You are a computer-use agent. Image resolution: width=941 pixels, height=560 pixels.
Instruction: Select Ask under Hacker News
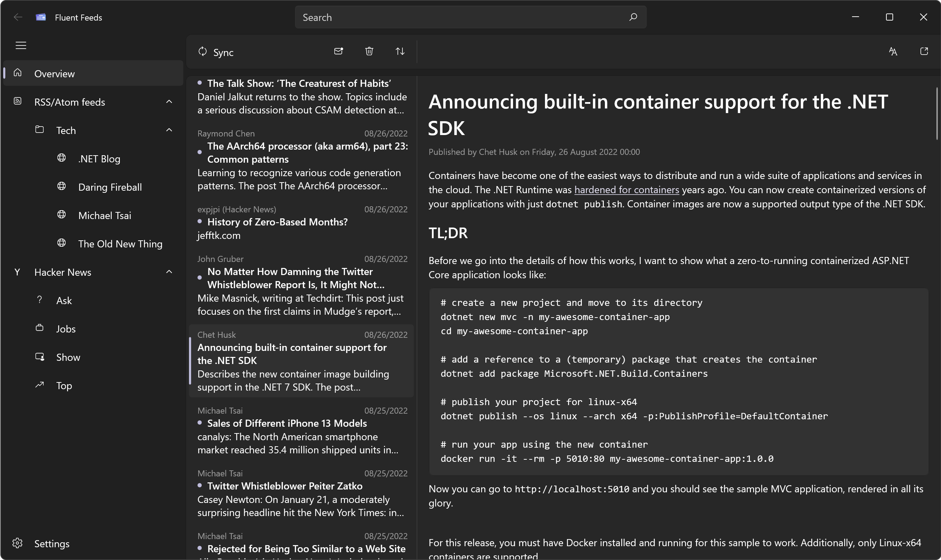[x=65, y=300]
